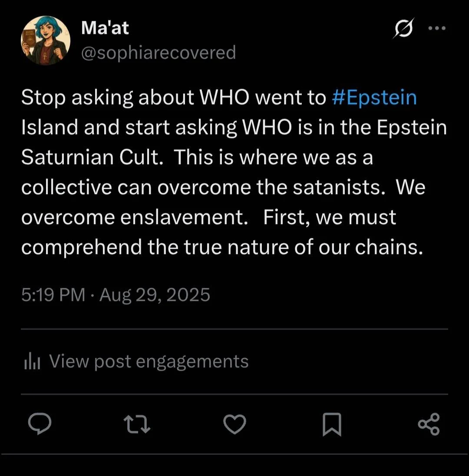Click the bar chart analytics icon
Screen dimensions: 469x476
[x=32, y=361]
